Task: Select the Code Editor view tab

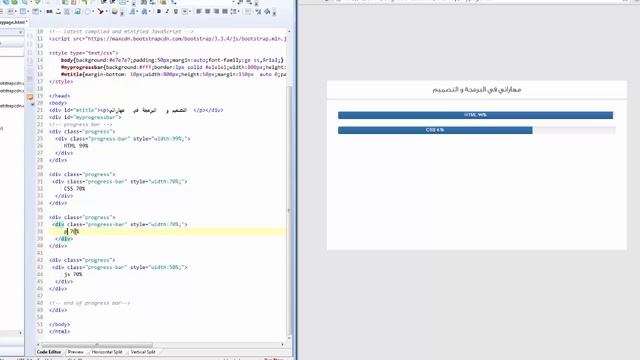Action: point(49,352)
